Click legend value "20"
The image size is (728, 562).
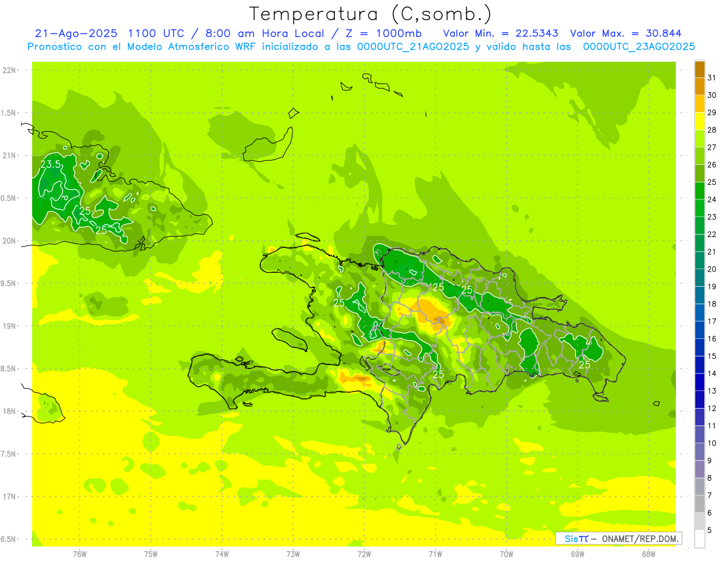712,269
